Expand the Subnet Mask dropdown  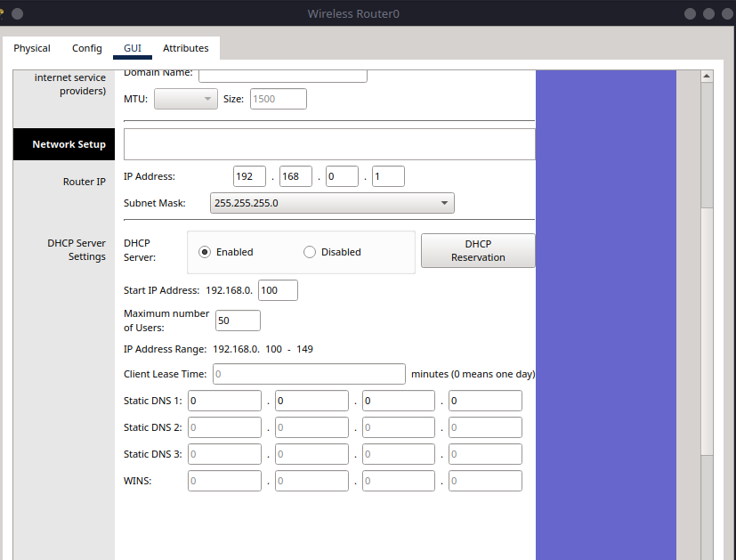tap(332, 203)
